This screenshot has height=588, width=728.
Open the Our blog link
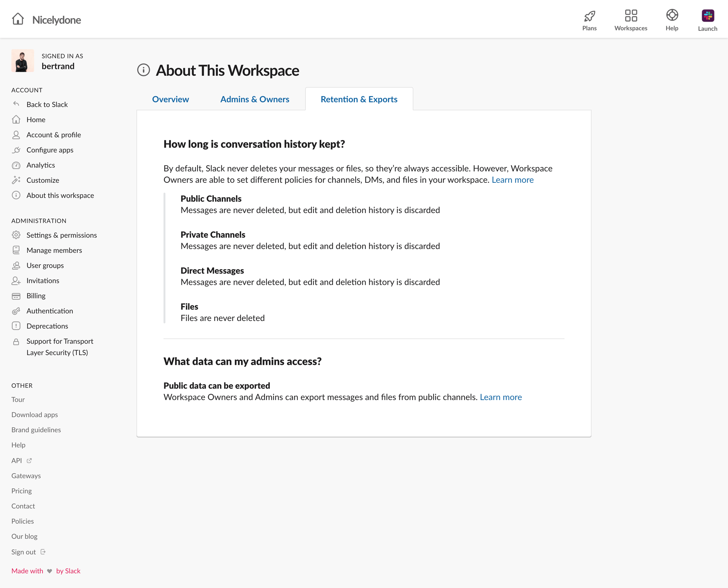[x=24, y=536]
